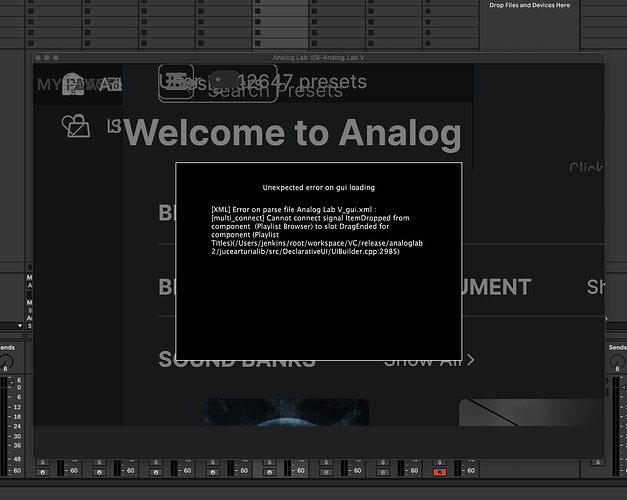
Task: Expand Sound Banks with Show All chevron
Action: (x=470, y=360)
